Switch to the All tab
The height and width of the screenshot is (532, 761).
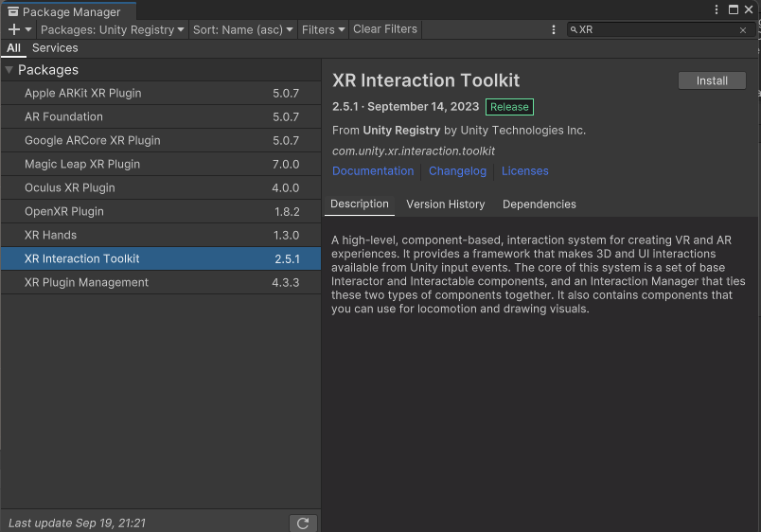point(13,48)
